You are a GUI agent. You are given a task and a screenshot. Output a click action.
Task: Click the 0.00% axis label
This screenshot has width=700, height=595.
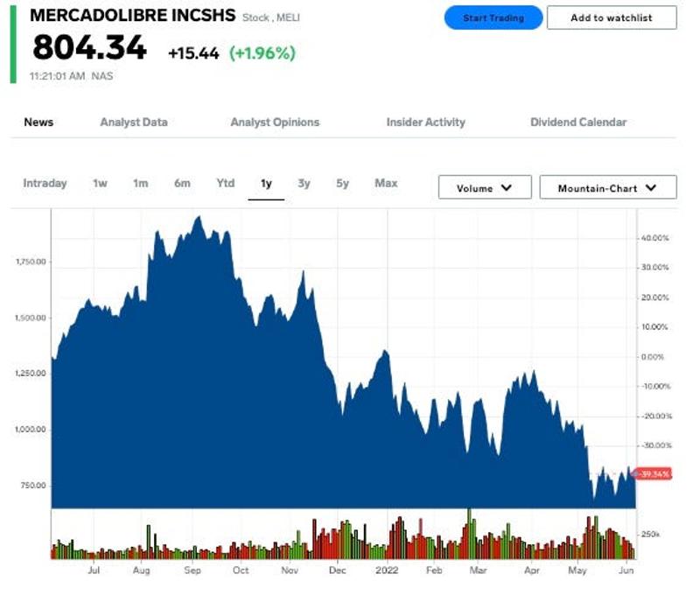pos(653,357)
